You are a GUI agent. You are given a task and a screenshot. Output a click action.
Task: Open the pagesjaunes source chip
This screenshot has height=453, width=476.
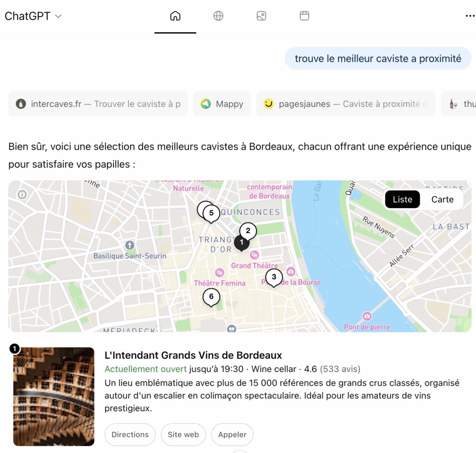tap(345, 104)
